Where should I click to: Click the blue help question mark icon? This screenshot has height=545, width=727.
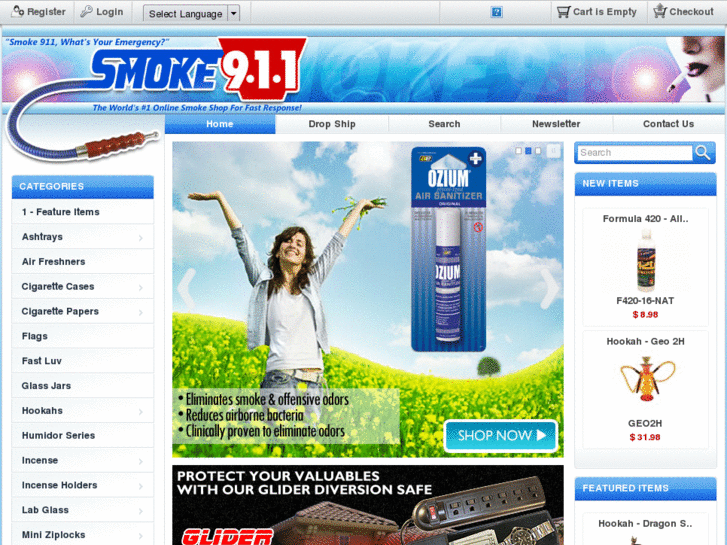(x=497, y=12)
